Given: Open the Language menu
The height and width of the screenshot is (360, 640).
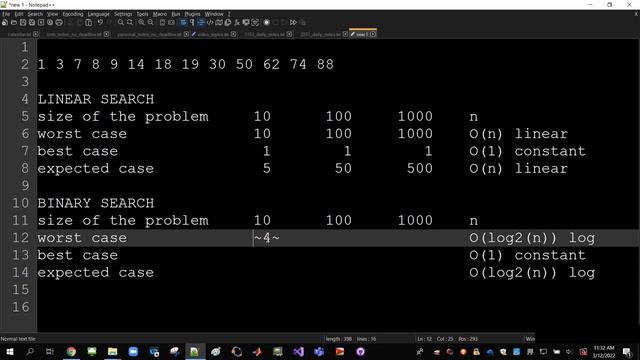Looking at the screenshot, I should click(x=98, y=14).
